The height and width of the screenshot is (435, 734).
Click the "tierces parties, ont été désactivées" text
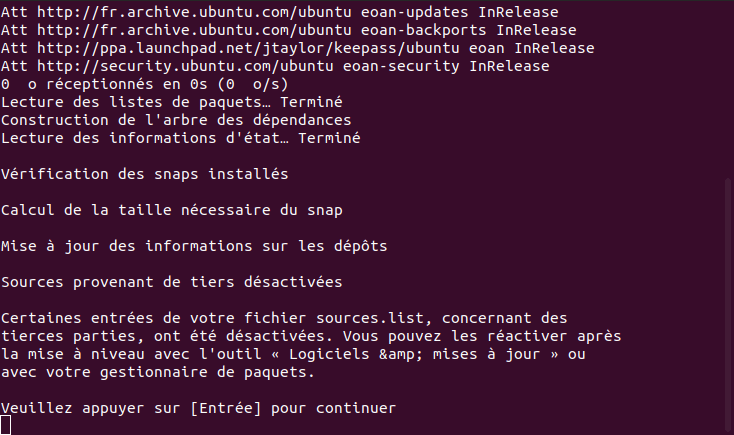coord(163,336)
